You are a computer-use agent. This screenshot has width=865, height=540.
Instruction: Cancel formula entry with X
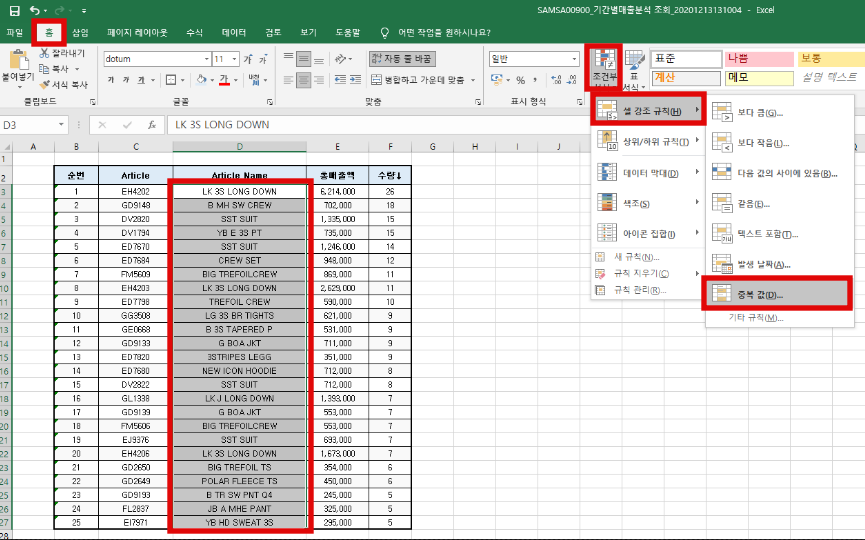pos(102,125)
